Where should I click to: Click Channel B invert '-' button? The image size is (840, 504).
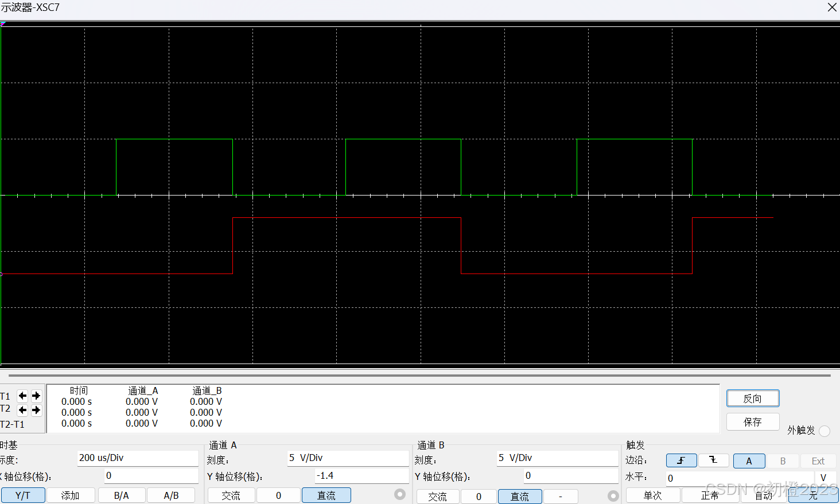pos(561,497)
